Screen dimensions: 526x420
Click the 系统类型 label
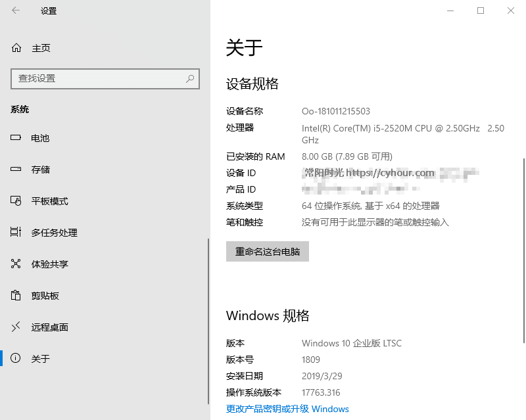(x=245, y=206)
